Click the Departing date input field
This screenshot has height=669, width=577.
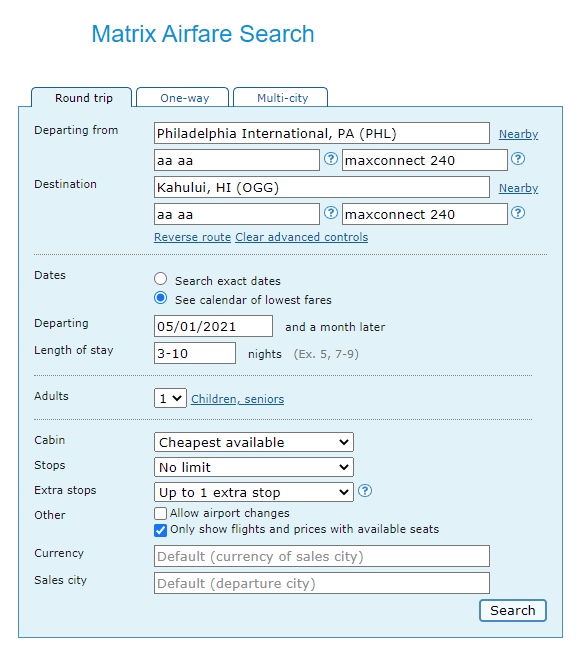(x=213, y=326)
